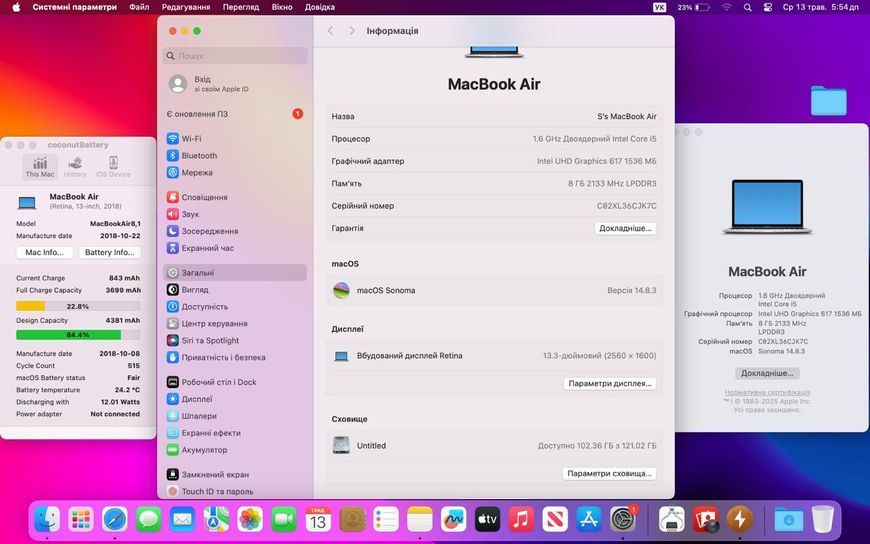This screenshot has width=870, height=544.
Task: Click Mac Info... button in coconutBattery
Action: [x=44, y=252]
